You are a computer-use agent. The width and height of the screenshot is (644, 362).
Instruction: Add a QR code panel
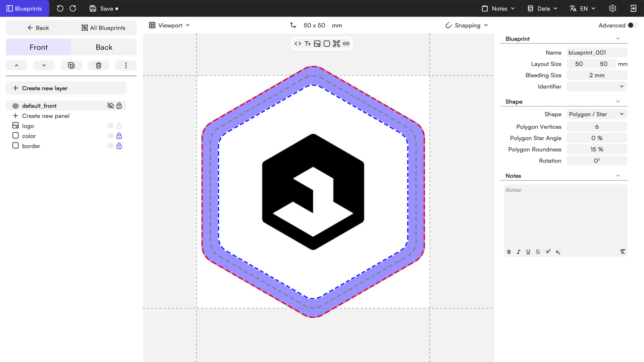(x=336, y=44)
